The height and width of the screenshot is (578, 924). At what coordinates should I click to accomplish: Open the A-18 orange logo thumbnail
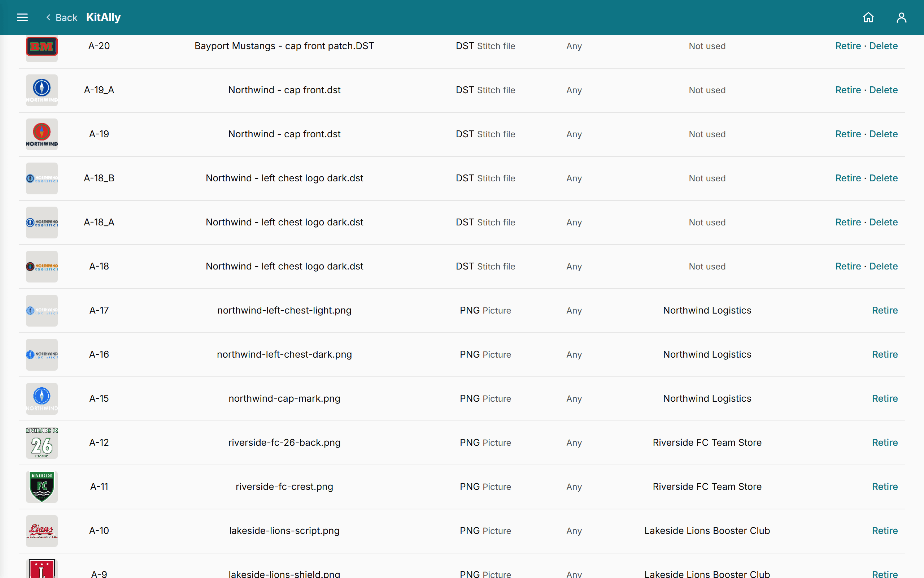point(42,267)
